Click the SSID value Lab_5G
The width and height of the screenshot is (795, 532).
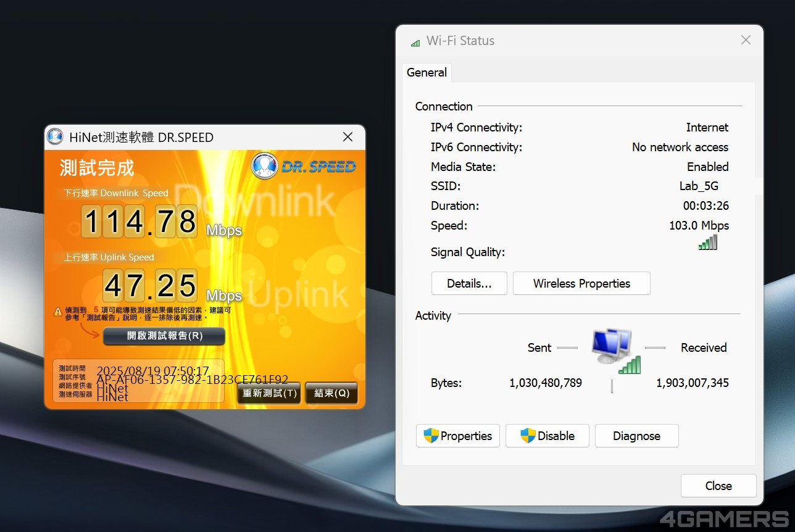click(x=699, y=186)
